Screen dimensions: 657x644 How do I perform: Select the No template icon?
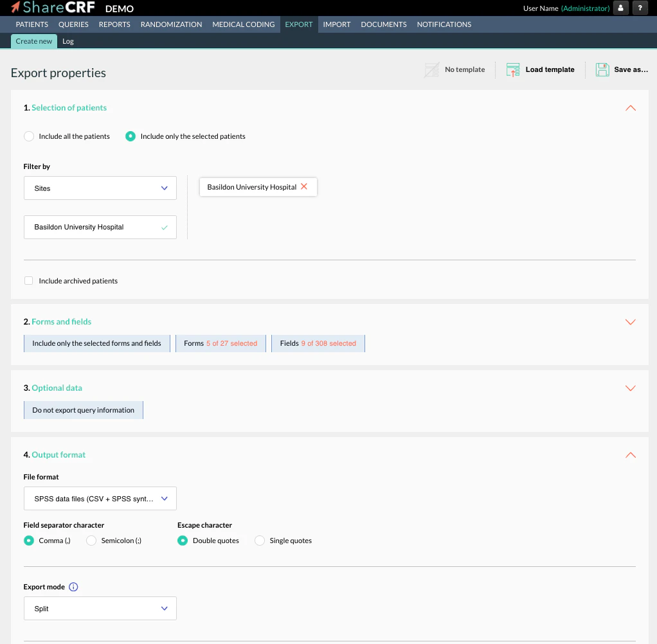[432, 69]
